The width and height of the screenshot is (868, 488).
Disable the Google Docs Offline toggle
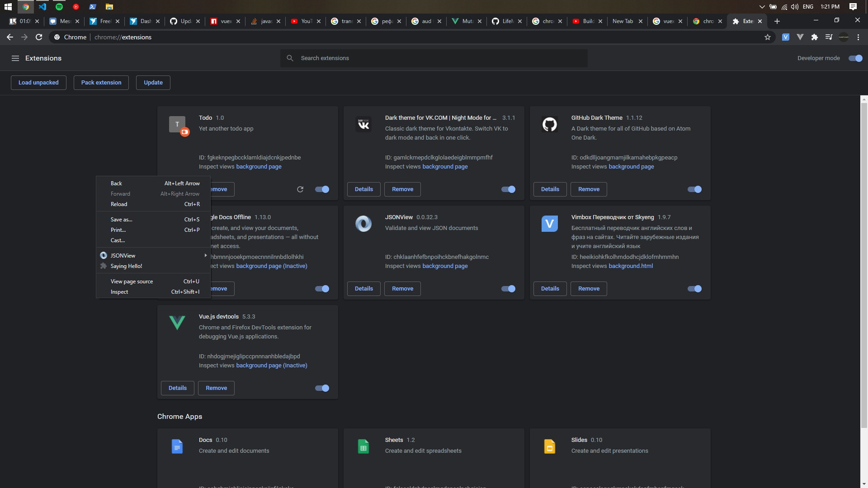coord(322,289)
